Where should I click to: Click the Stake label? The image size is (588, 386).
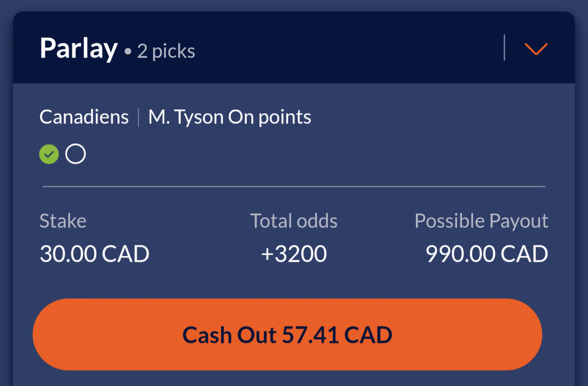click(x=63, y=221)
